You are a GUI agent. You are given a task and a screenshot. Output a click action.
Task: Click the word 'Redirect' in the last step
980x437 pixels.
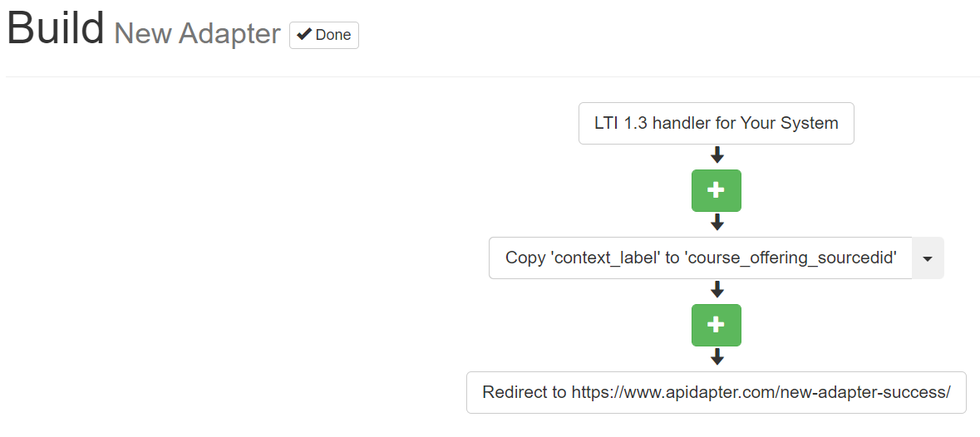[513, 392]
